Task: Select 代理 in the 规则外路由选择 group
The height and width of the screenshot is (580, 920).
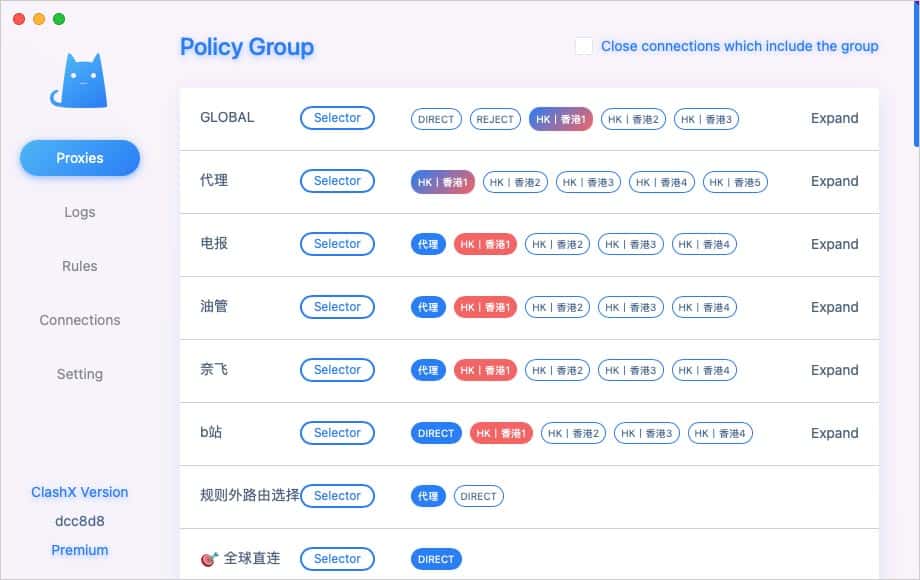Action: pos(427,495)
